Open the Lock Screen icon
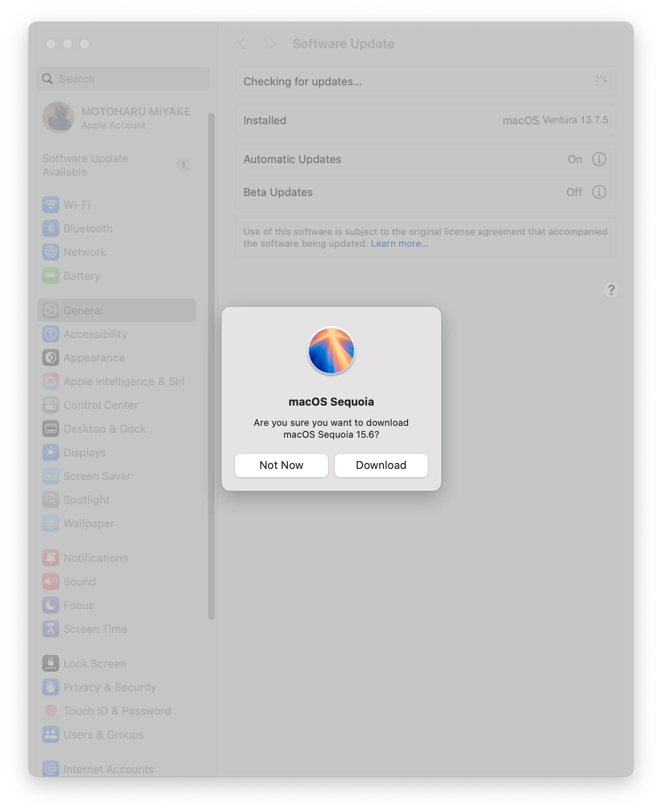Viewport: 662px width, 812px height. pyautogui.click(x=51, y=664)
